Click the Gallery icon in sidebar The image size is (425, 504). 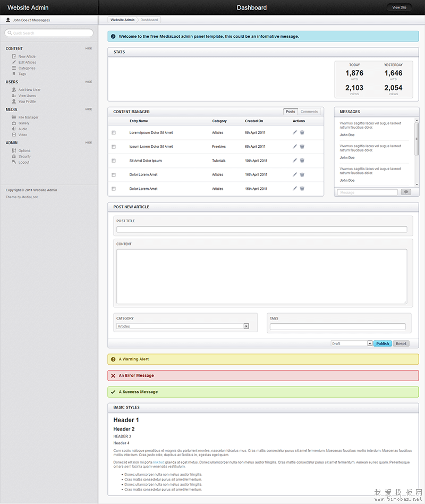[14, 123]
